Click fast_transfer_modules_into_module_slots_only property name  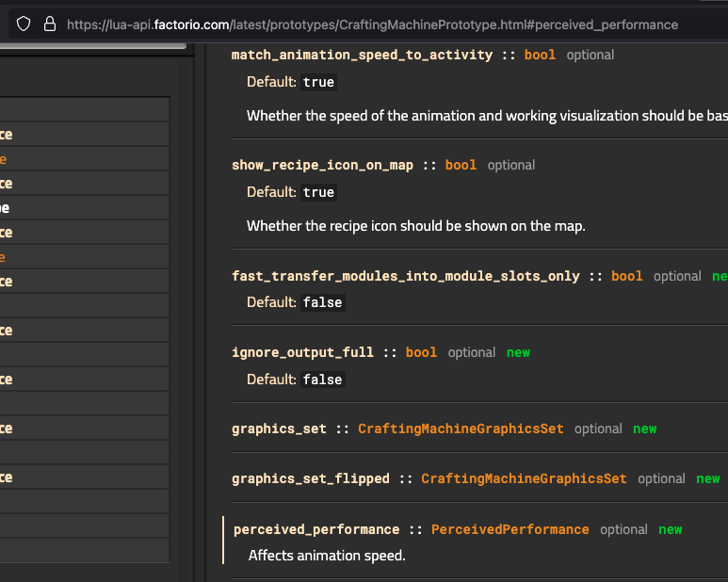[405, 276]
